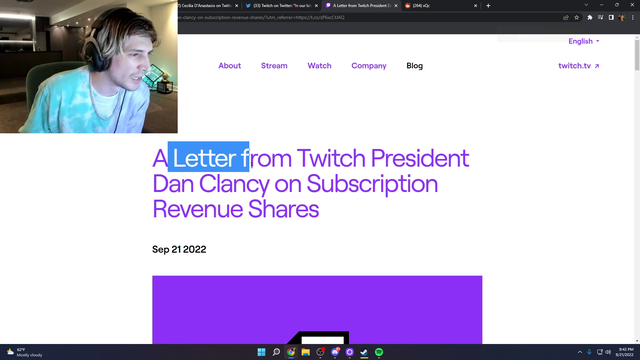This screenshot has width=640, height=360.
Task: Open Chrome from the taskbar
Action: 291,352
